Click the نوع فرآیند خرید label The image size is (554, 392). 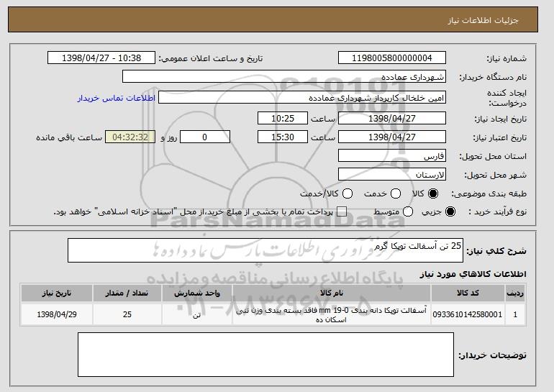coord(497,211)
